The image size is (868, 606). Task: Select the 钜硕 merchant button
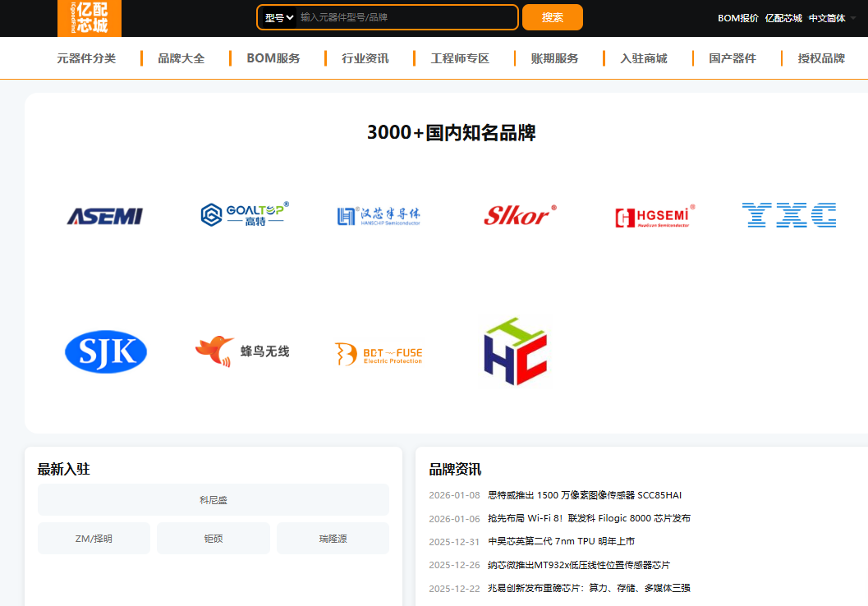click(x=214, y=538)
